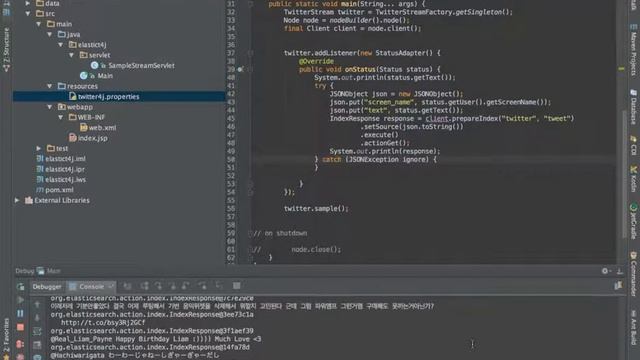The height and width of the screenshot is (360, 640).
Task: Switch to the Debugger tab
Action: coord(47,287)
